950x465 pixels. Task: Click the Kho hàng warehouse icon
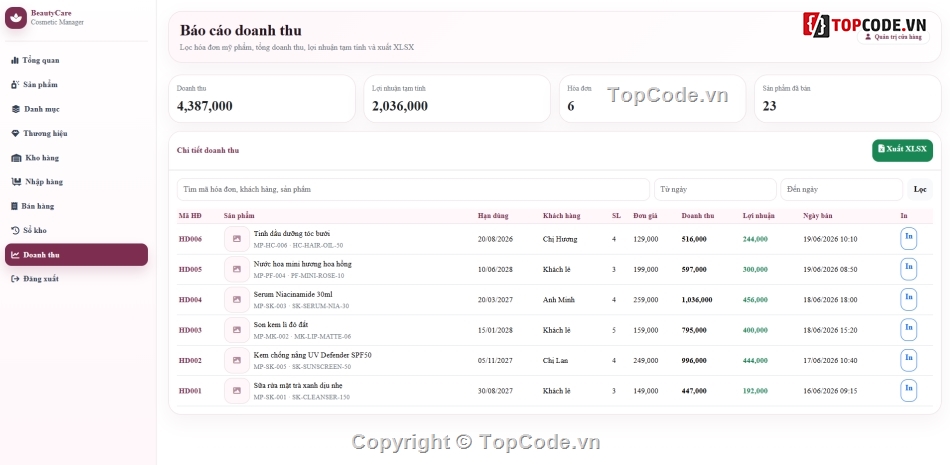point(16,158)
